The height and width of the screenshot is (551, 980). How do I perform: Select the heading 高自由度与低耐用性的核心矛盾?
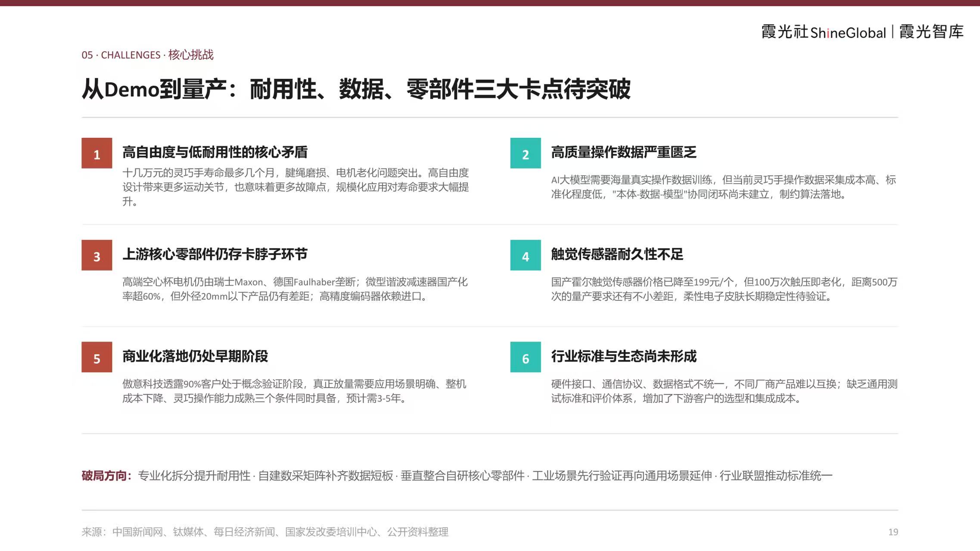215,152
